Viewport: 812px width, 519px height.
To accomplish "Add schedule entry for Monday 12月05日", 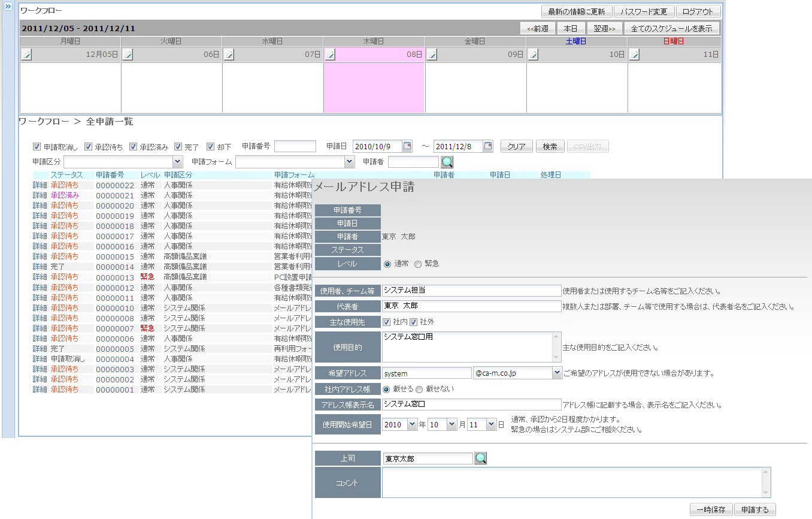I will [26, 55].
